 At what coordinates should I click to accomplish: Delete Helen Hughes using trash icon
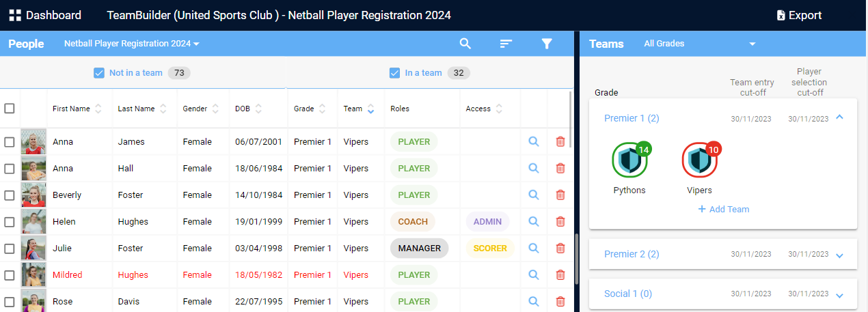560,222
